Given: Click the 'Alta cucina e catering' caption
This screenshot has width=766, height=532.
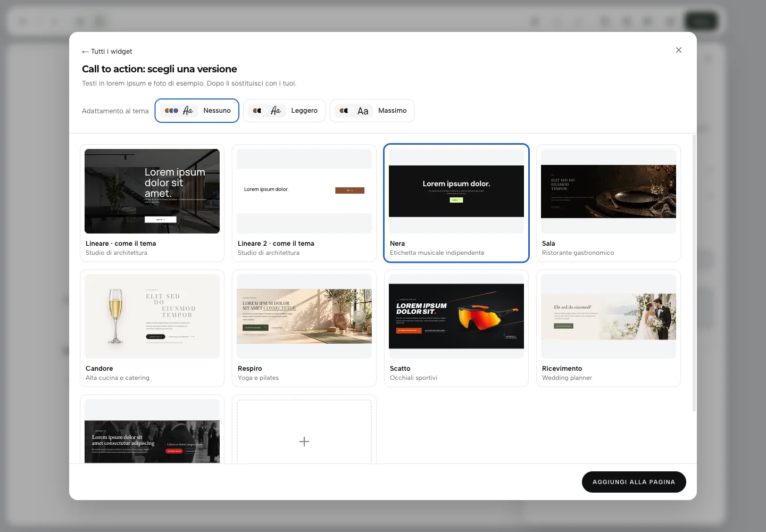Looking at the screenshot, I should [118, 378].
